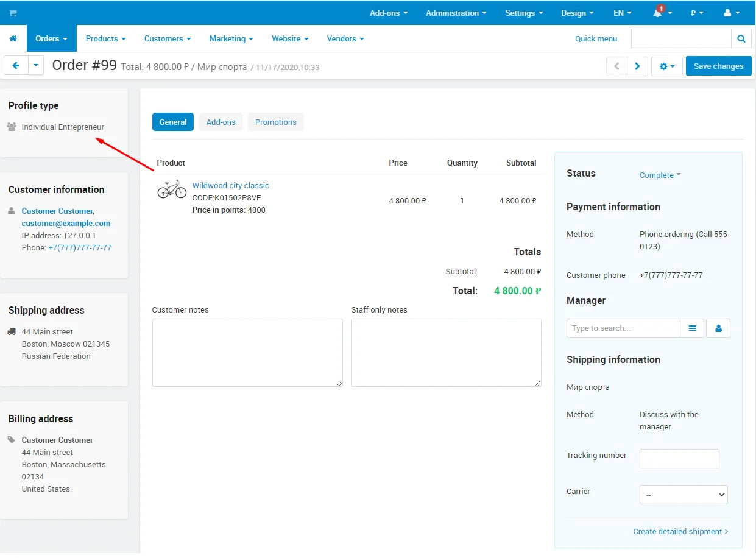Open the gear actions menu
Viewport: 756px width, 558px height.
(x=666, y=66)
